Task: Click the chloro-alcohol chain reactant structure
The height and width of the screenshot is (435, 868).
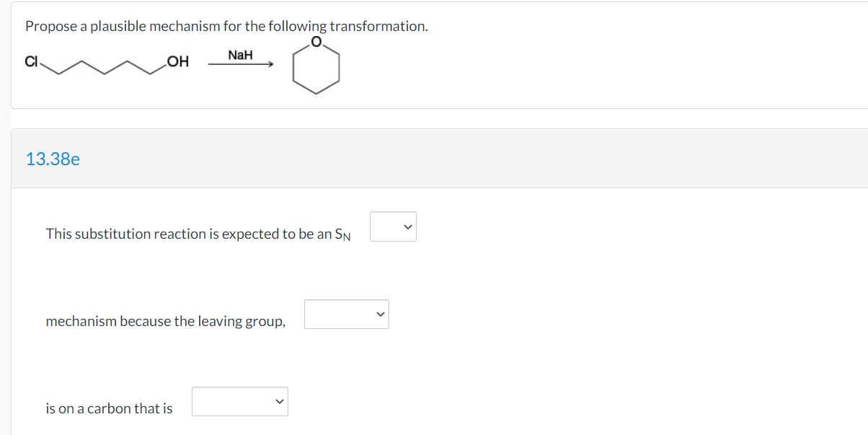Action: [107, 64]
